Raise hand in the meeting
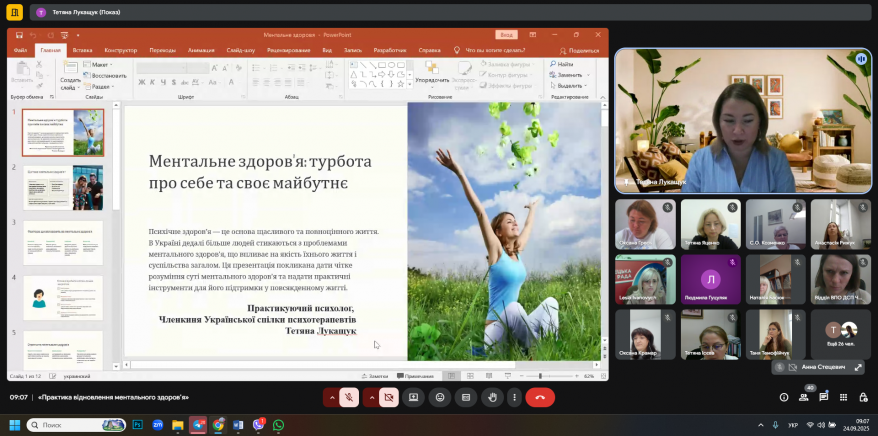The height and width of the screenshot is (436, 878). click(x=490, y=397)
